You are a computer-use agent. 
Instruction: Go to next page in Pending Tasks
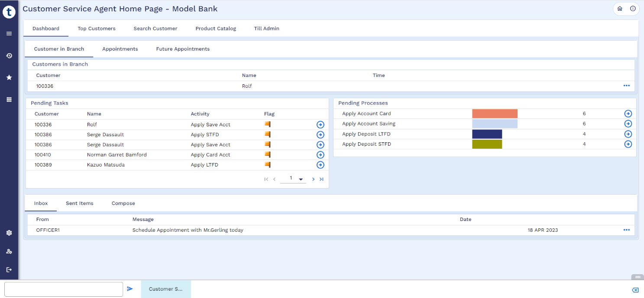313,179
